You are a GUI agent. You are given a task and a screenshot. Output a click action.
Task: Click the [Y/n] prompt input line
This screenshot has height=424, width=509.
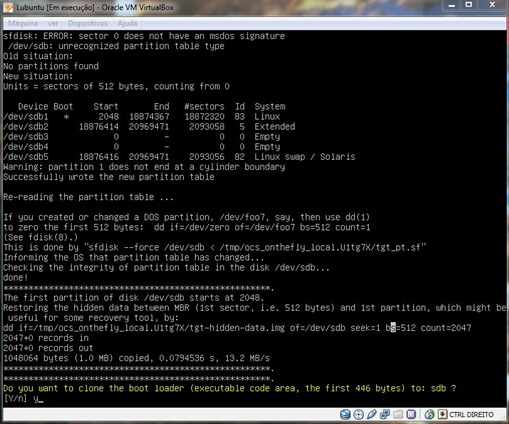(x=23, y=398)
